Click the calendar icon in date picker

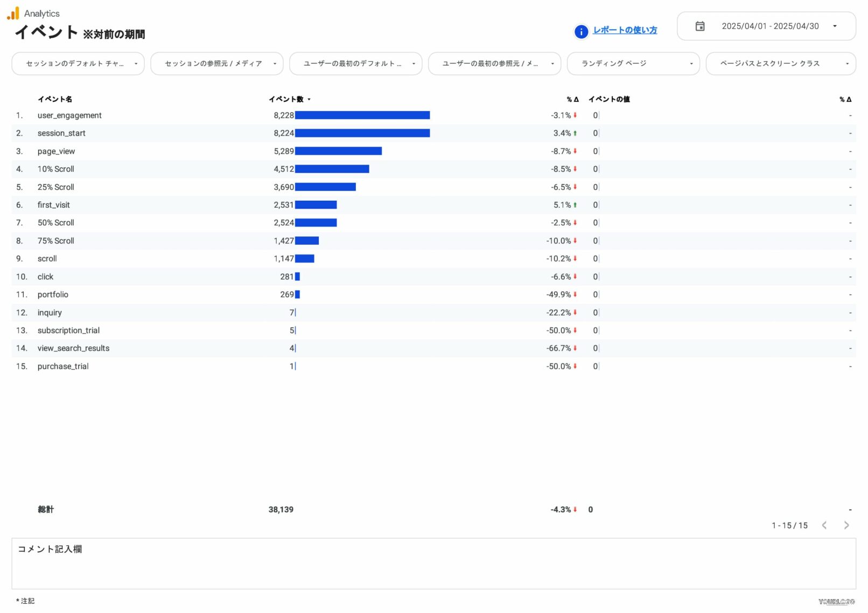click(699, 26)
